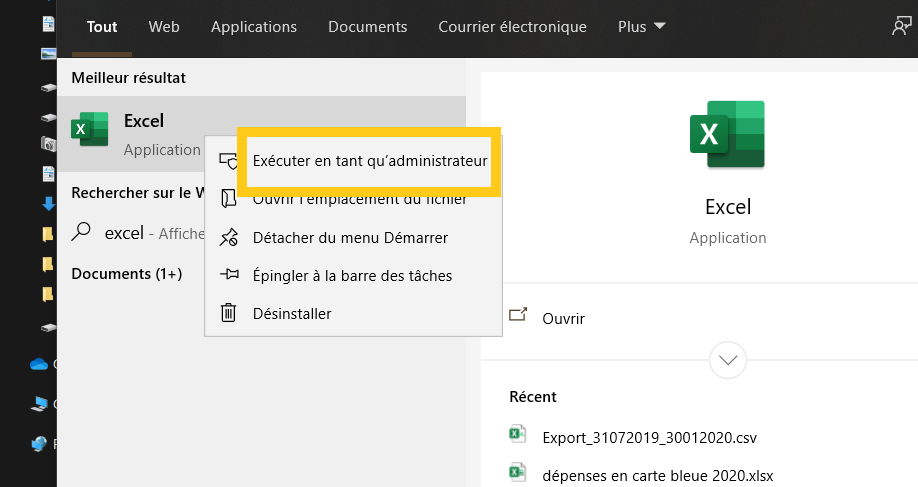Click the icon of Export_31072019_30012020.csv
The height and width of the screenshot is (487, 918).
click(518, 434)
